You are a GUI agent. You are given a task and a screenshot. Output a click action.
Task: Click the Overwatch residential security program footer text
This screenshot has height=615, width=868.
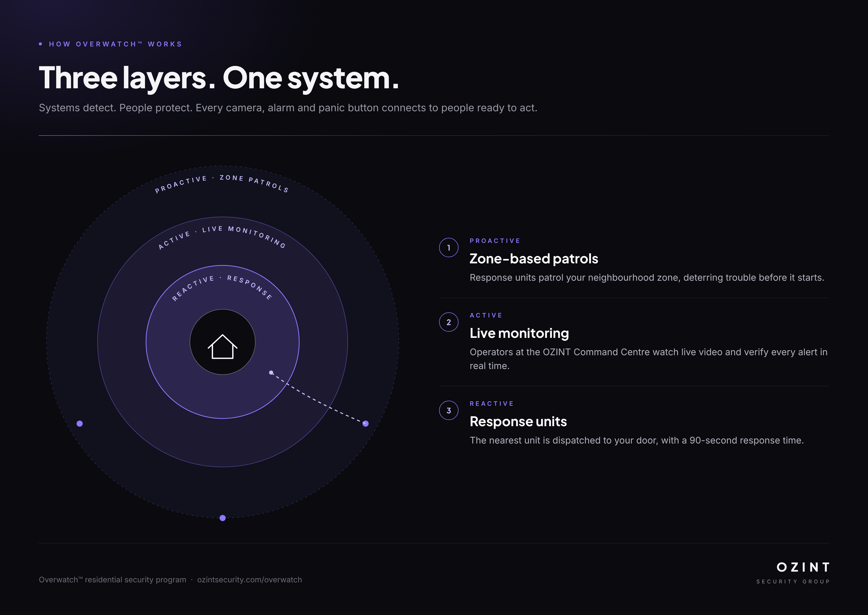click(x=113, y=580)
